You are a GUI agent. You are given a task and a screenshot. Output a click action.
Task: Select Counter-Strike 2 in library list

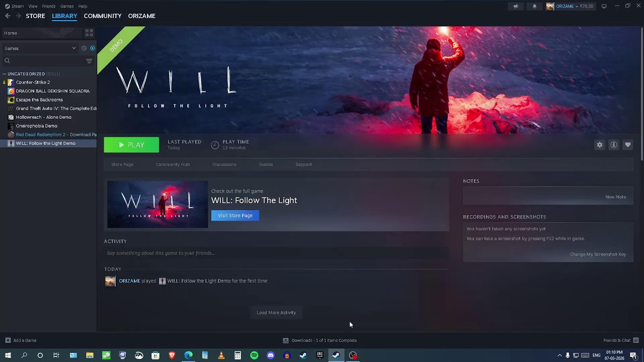point(33,82)
